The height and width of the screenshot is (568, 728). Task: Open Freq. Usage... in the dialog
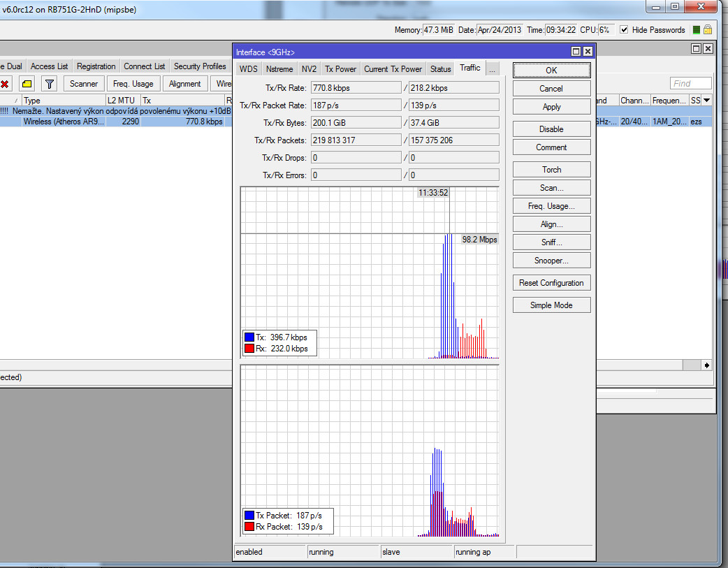551,205
